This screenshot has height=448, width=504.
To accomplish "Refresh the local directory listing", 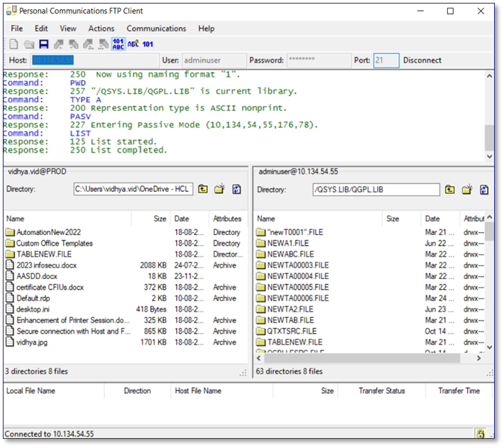I will click(x=236, y=189).
